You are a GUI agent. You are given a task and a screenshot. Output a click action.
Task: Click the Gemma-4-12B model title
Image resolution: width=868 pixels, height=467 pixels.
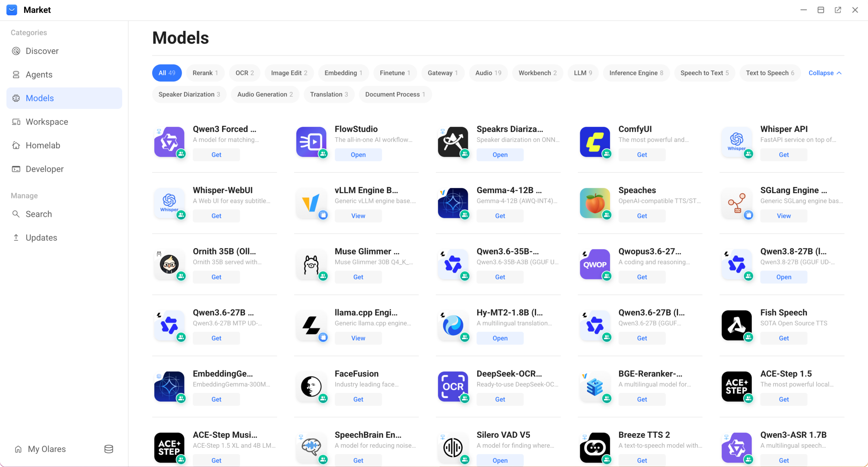[509, 190]
